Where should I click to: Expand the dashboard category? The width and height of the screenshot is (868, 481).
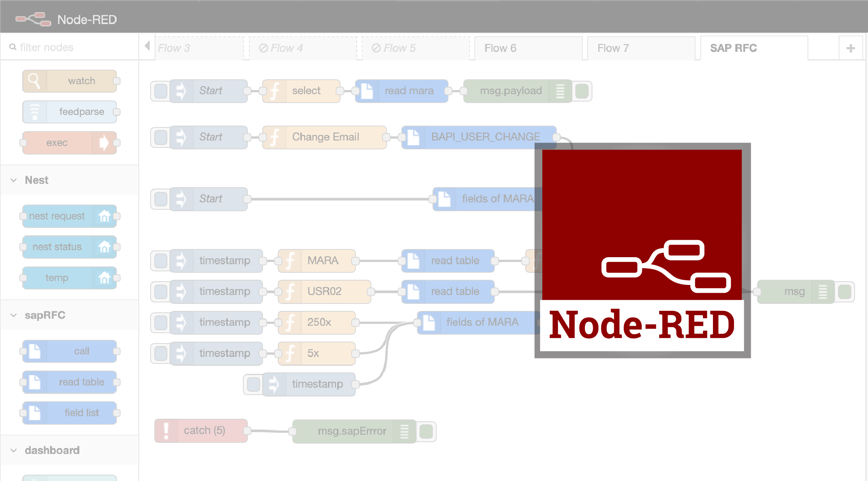pyautogui.click(x=14, y=450)
